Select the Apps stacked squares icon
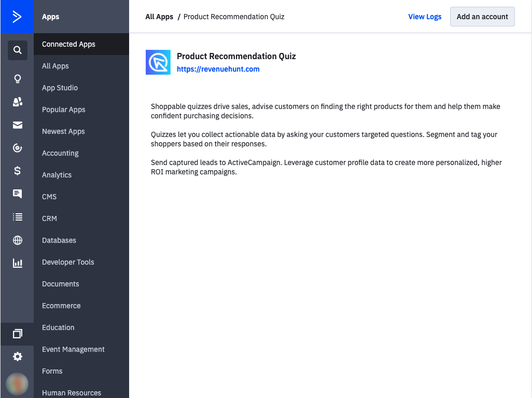Screen dimensions: 532x398 [17, 334]
